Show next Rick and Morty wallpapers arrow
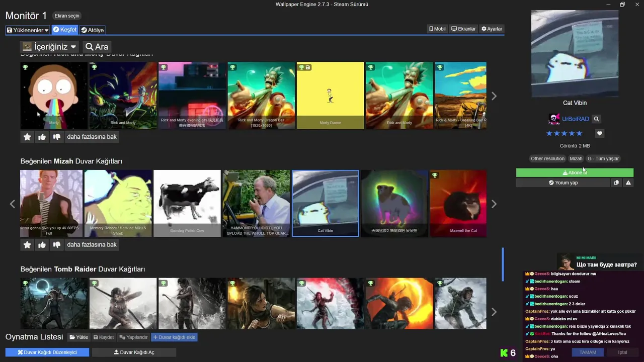Image resolution: width=644 pixels, height=362 pixels. 494,96
